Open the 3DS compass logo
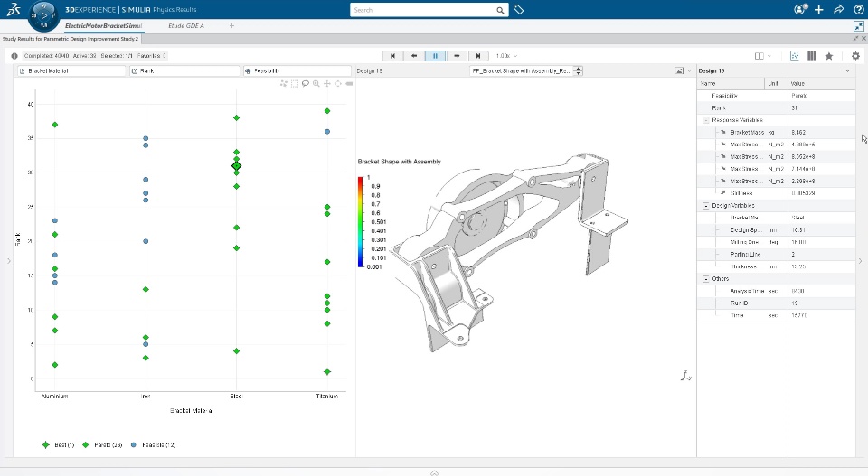868x476 pixels. tap(14, 9)
